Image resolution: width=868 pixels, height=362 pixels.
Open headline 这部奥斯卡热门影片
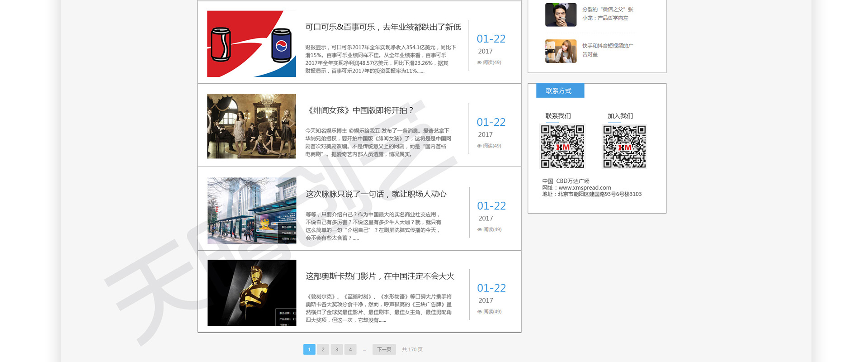pyautogui.click(x=380, y=276)
